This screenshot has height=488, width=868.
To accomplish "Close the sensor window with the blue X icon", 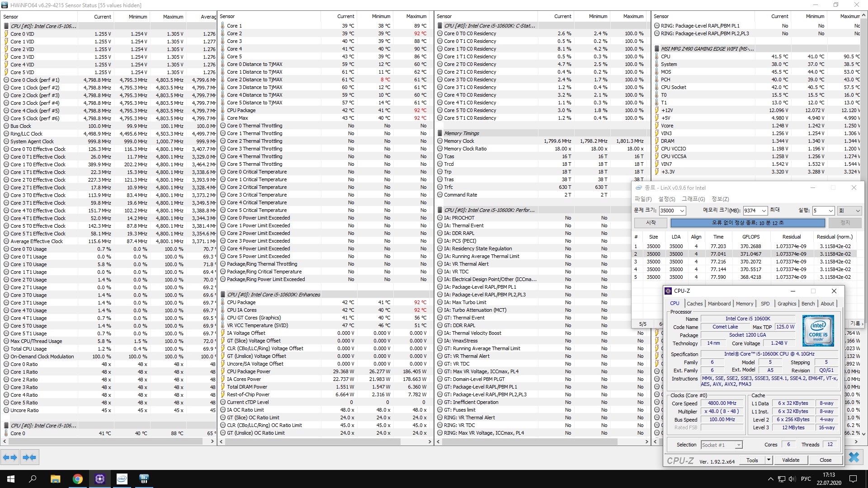I will tap(854, 457).
